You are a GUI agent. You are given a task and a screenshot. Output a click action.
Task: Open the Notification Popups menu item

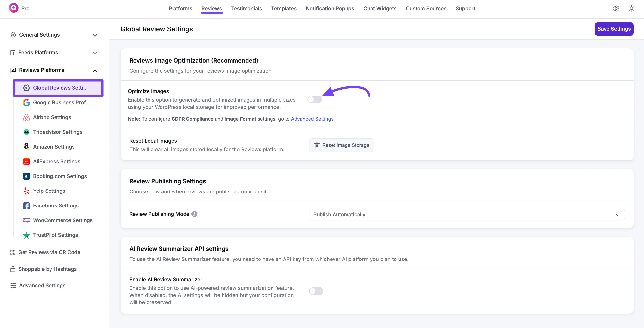[x=330, y=8]
